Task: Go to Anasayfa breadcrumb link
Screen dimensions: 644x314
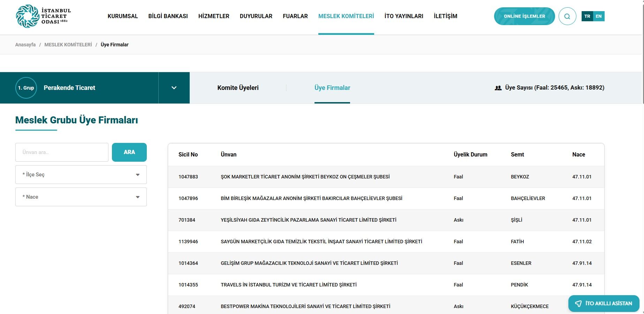Action: 25,45
